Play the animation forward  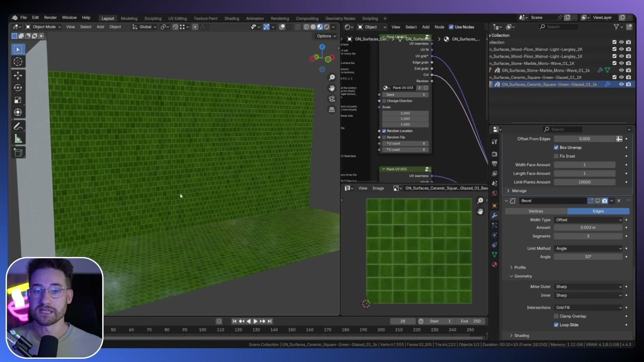pos(256,321)
